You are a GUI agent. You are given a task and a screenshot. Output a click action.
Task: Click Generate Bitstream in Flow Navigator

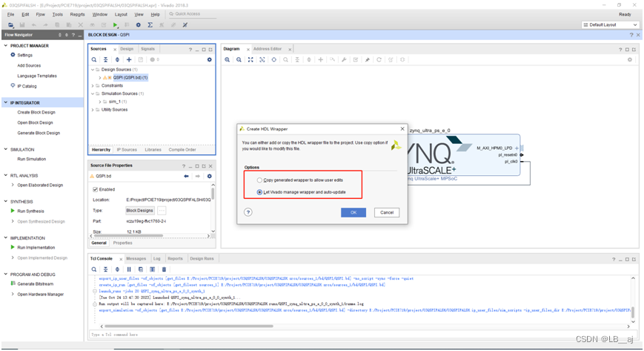[36, 284]
